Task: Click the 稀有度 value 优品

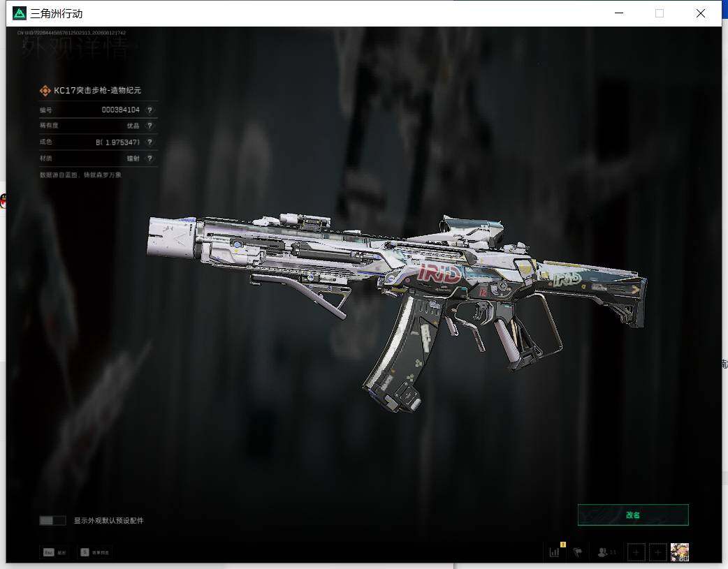Action: (133, 126)
